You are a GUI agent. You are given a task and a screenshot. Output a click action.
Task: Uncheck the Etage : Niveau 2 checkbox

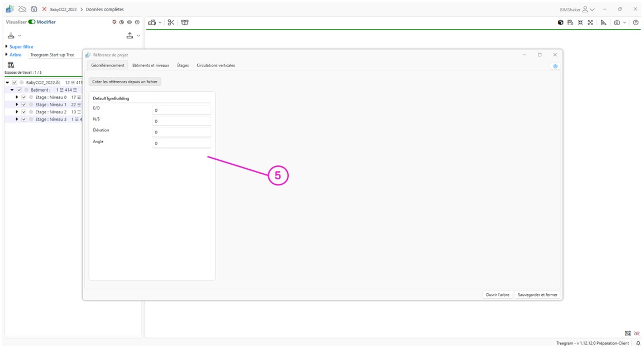point(23,112)
